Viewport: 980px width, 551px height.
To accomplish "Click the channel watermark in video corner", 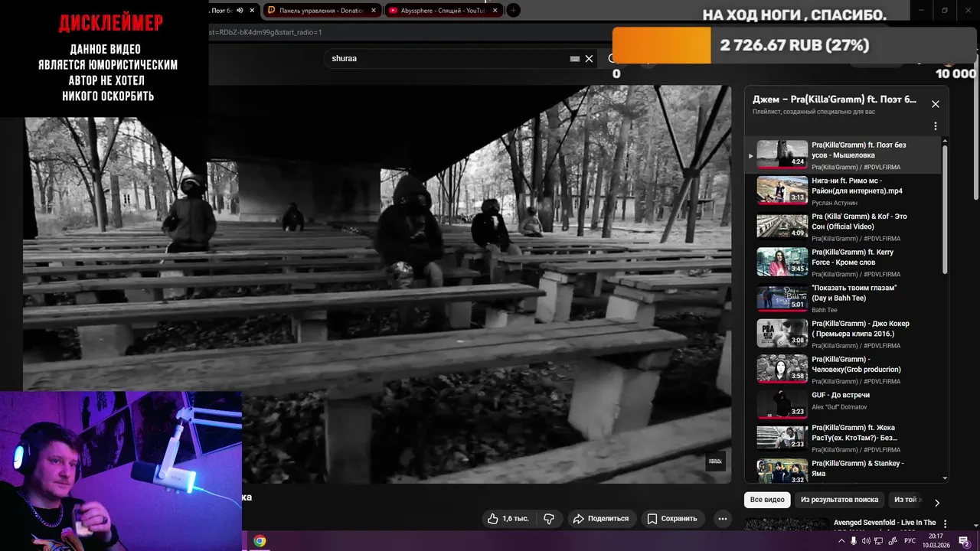I will [x=715, y=461].
